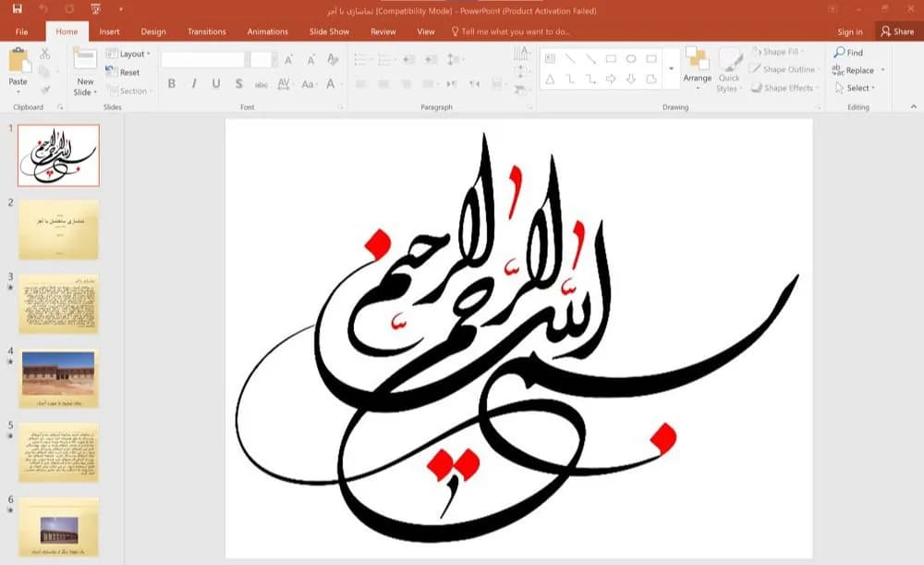Select the Down Arrow shape
Image resolution: width=924 pixels, height=565 pixels.
[631, 79]
